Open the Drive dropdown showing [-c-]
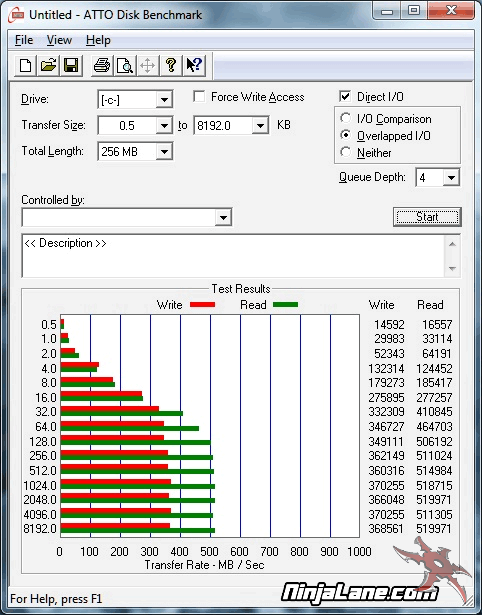This screenshot has width=482, height=615. 164,100
